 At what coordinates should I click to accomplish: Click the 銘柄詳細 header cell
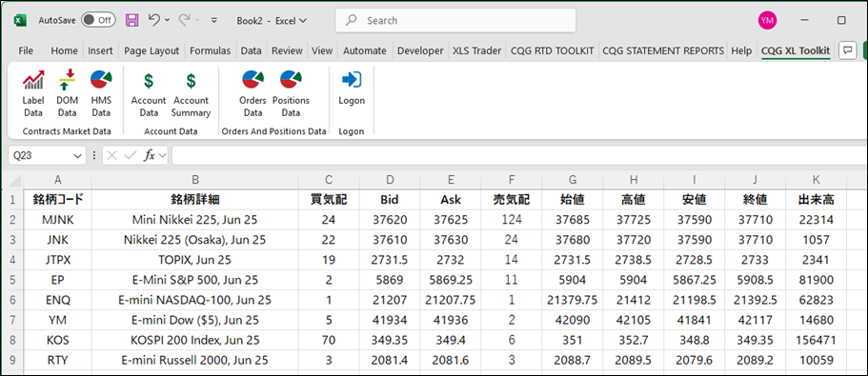[195, 200]
